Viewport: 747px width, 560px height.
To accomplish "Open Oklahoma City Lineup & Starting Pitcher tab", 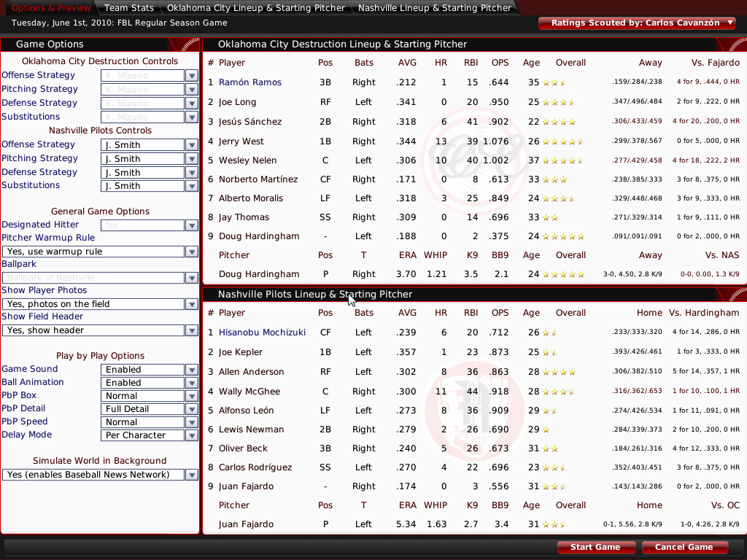I will click(x=255, y=8).
